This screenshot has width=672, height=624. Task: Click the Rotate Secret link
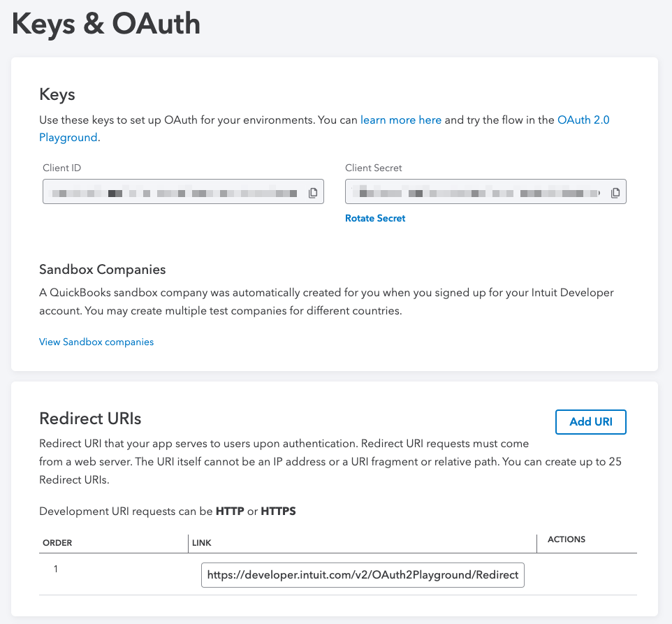tap(375, 219)
